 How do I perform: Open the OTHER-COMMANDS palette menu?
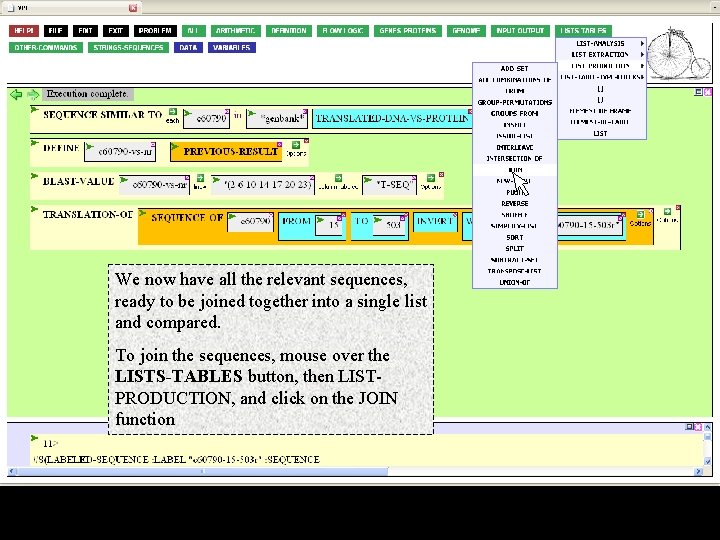click(x=46, y=48)
